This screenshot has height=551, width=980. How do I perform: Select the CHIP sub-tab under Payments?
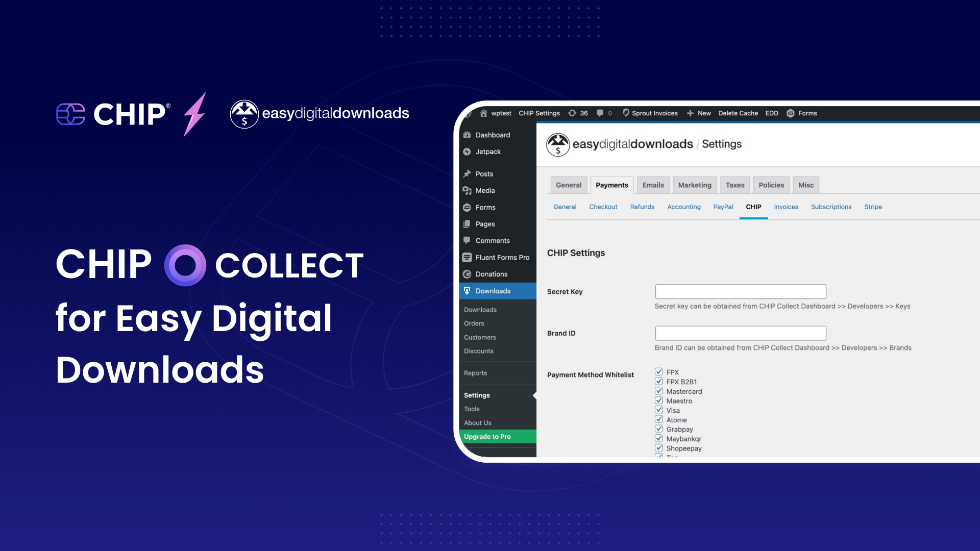pyautogui.click(x=752, y=207)
